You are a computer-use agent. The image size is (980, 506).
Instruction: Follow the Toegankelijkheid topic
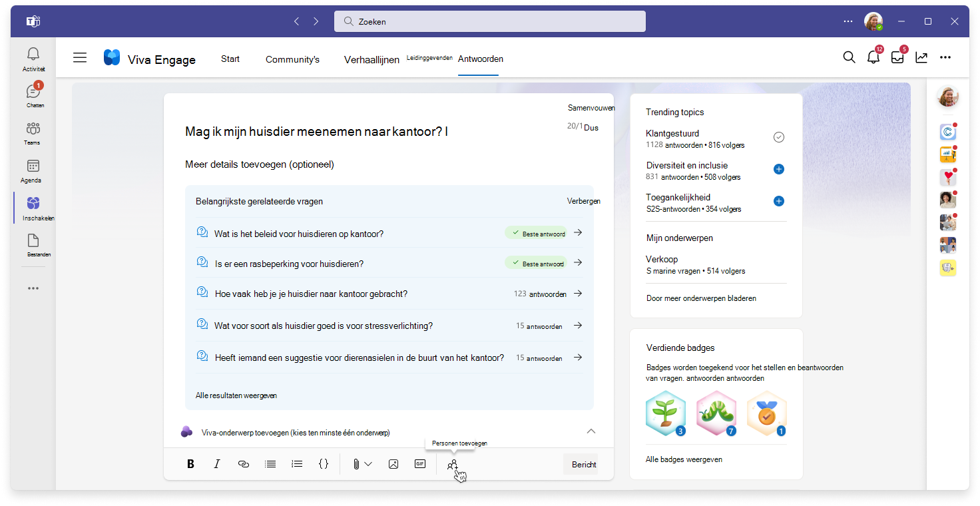pyautogui.click(x=779, y=201)
